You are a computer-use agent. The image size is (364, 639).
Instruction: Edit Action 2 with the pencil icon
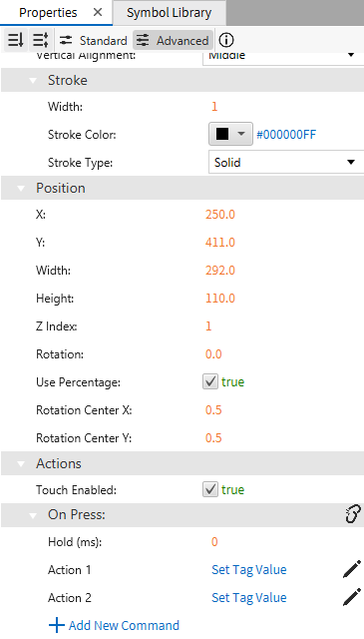pyautogui.click(x=352, y=597)
